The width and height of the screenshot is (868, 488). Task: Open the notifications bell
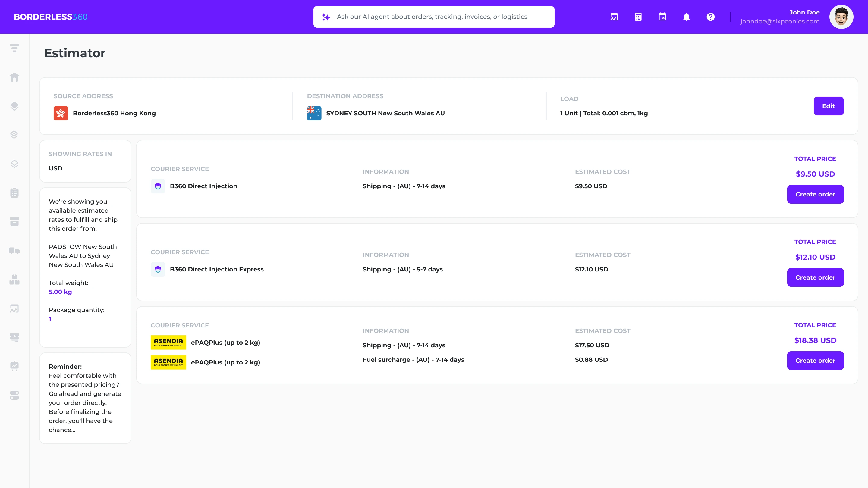(686, 17)
